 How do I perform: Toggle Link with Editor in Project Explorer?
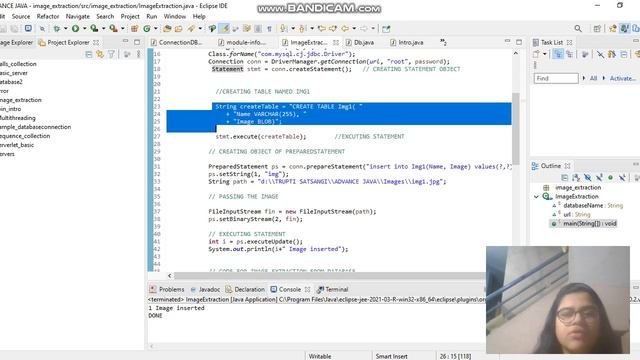click(100, 54)
